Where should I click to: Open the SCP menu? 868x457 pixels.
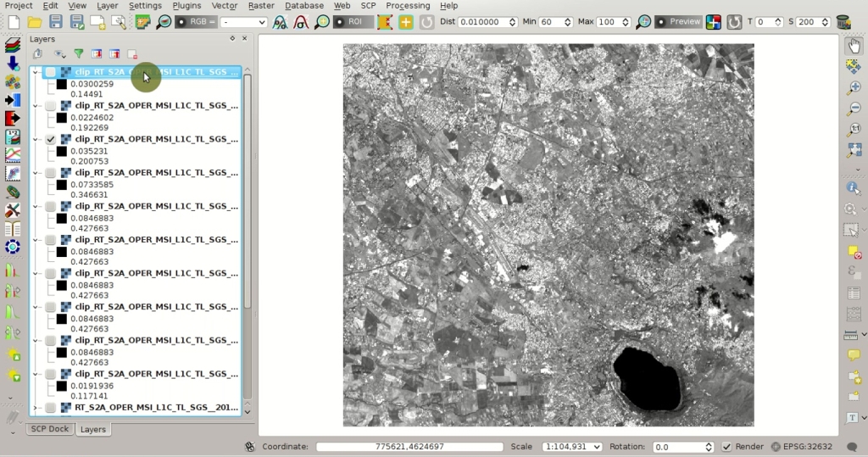(368, 6)
